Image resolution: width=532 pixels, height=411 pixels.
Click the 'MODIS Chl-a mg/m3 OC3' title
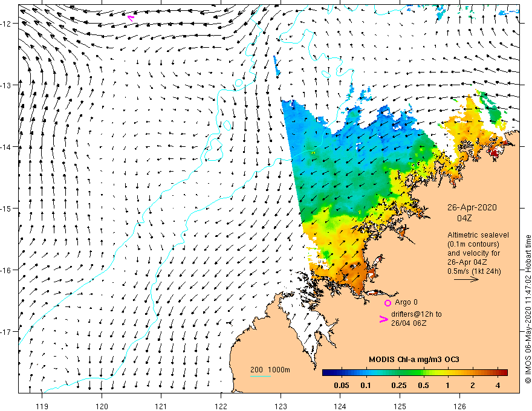414,360
